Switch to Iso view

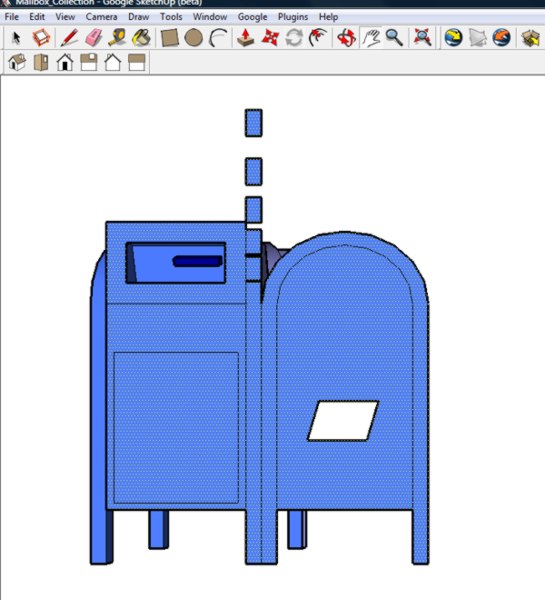click(x=17, y=62)
